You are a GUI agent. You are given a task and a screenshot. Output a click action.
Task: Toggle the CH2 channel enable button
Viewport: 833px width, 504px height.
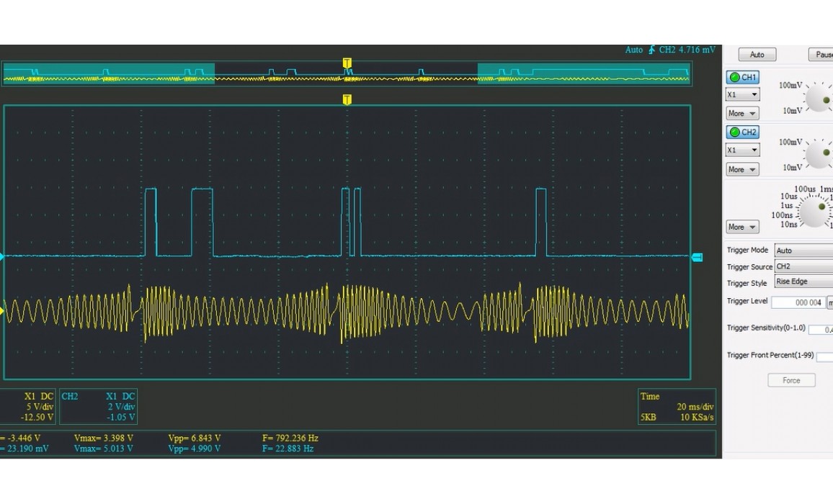[x=742, y=132]
